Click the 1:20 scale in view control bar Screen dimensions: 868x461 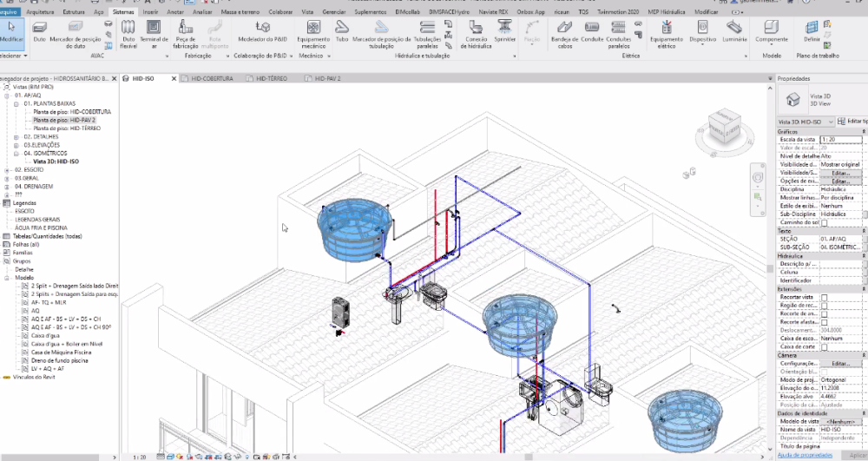[x=140, y=458]
